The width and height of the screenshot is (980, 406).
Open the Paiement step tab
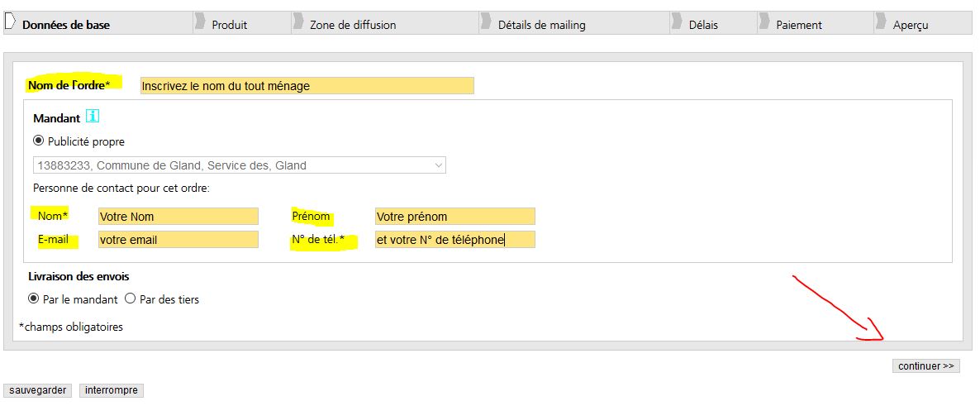pyautogui.click(x=798, y=25)
